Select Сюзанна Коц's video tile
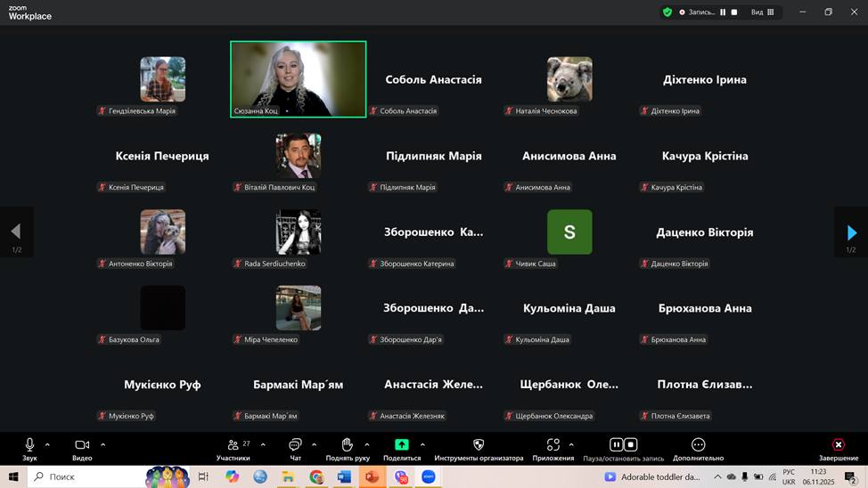The height and width of the screenshot is (488, 868). tap(298, 78)
